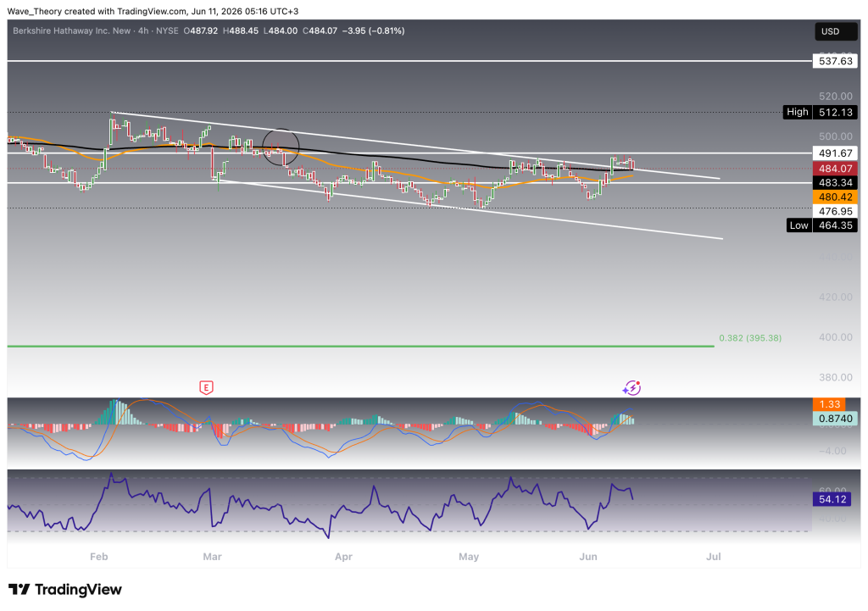
Task: Click the 537.63 horizontal line price label
Action: pyautogui.click(x=835, y=61)
